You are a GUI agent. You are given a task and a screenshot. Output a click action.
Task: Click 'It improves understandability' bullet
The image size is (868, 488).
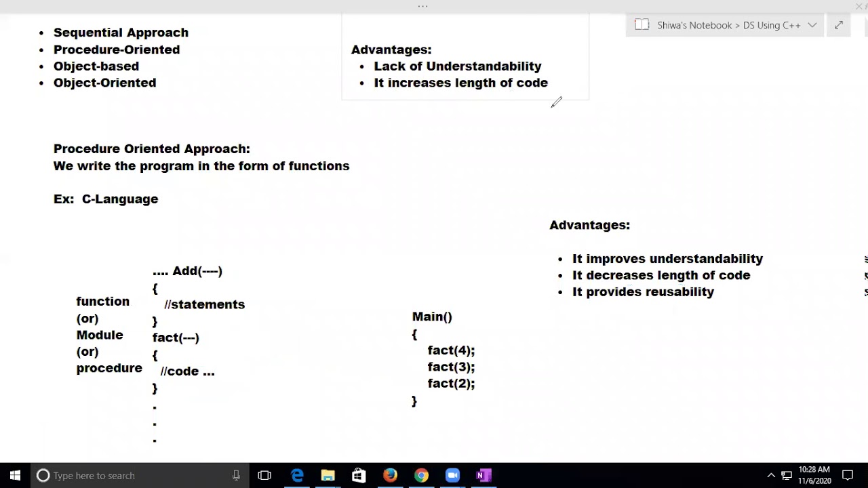point(668,258)
